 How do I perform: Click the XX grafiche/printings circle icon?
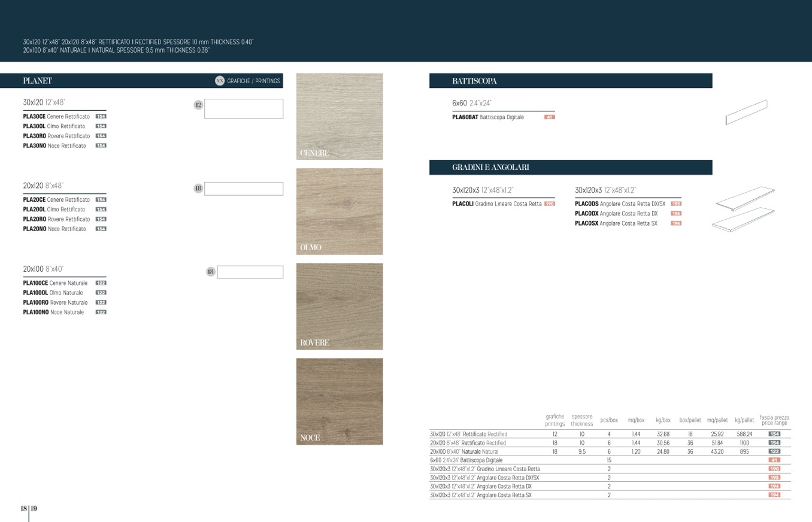click(x=220, y=81)
